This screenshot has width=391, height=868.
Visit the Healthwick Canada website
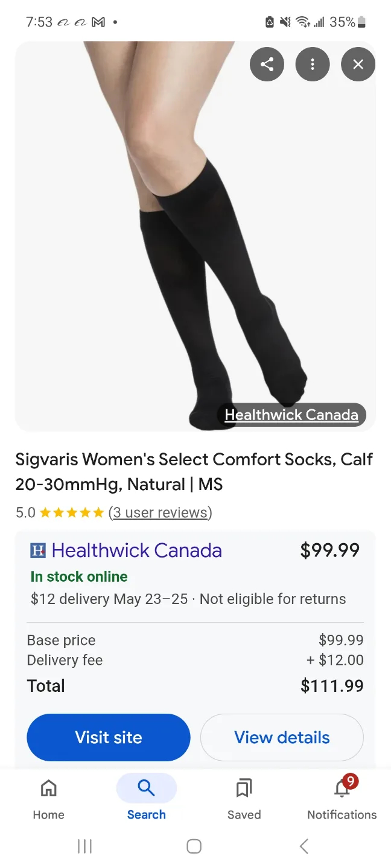click(x=108, y=737)
